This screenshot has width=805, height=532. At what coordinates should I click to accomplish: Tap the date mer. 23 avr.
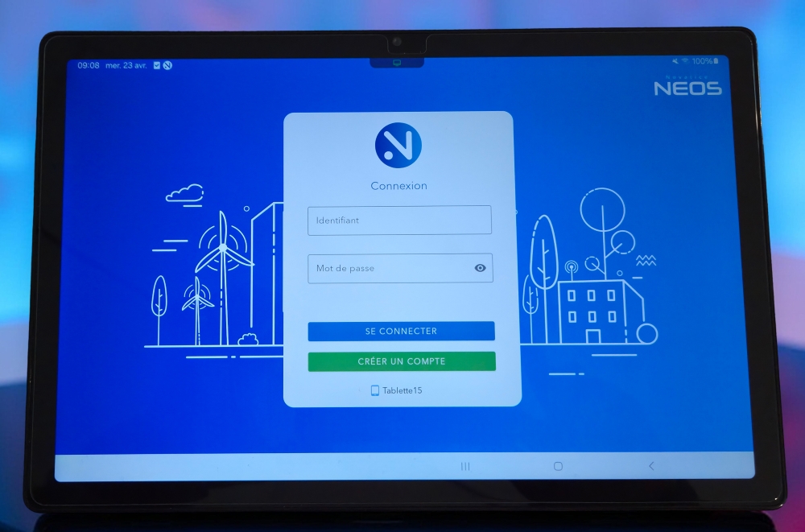(126, 65)
